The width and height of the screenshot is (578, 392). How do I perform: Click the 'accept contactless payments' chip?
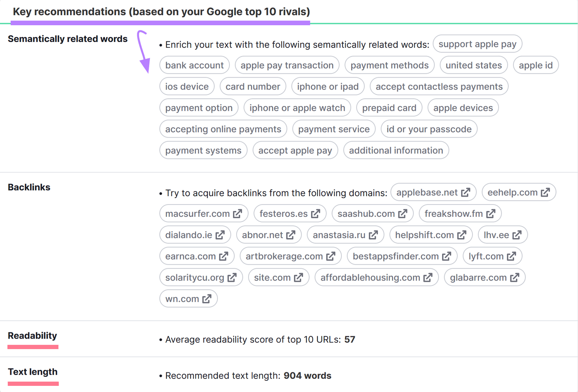click(439, 86)
